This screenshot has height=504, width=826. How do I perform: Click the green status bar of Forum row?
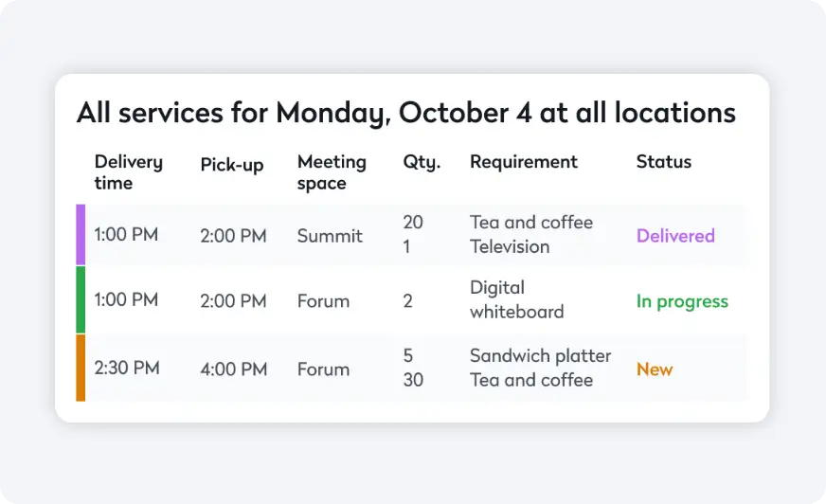coord(81,300)
